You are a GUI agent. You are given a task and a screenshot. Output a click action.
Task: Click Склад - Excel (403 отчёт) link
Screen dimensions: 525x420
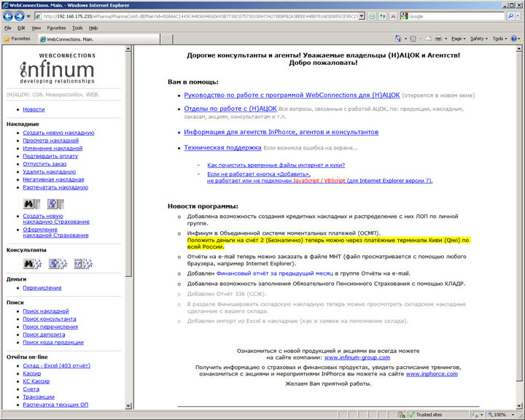(x=56, y=365)
